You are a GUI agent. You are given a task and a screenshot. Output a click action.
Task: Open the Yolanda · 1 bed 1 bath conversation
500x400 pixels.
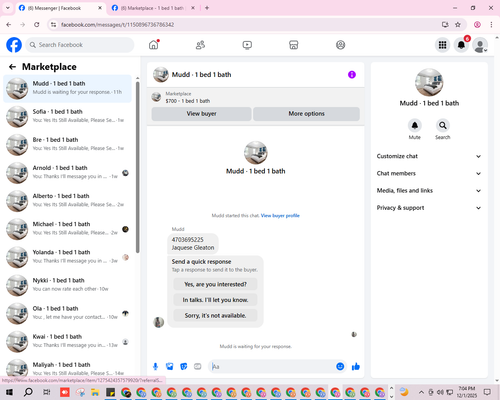[x=67, y=257]
